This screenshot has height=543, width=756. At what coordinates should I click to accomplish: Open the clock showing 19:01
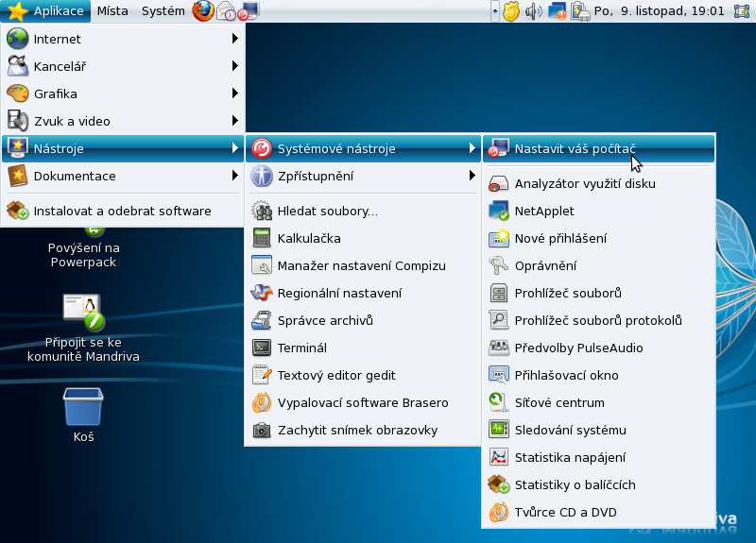click(x=659, y=11)
